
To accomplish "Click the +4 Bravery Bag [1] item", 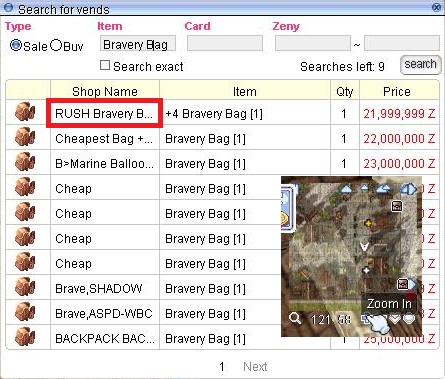I will click(214, 114).
